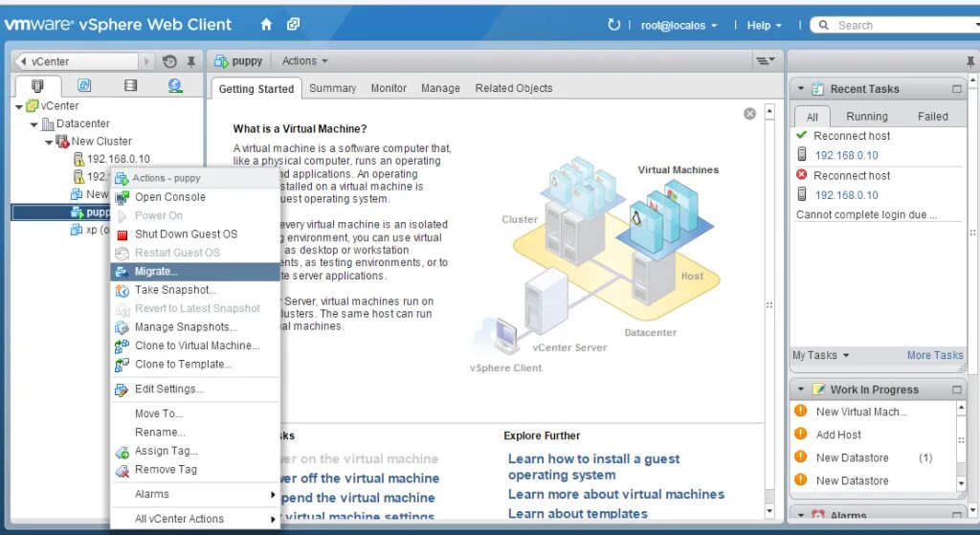Show Failed tasks tab
This screenshot has width=980, height=535.
[932, 116]
